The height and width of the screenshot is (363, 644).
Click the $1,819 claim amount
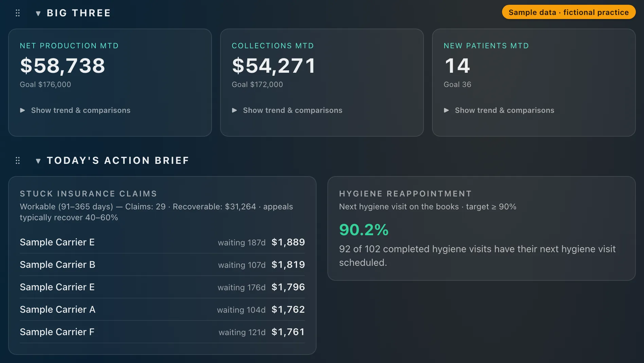tap(288, 264)
